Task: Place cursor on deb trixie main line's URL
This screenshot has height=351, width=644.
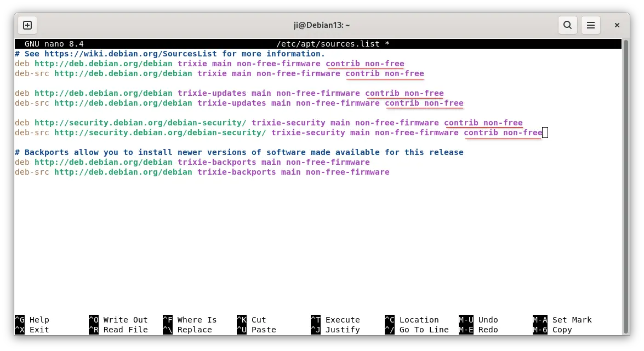Action: (x=104, y=64)
